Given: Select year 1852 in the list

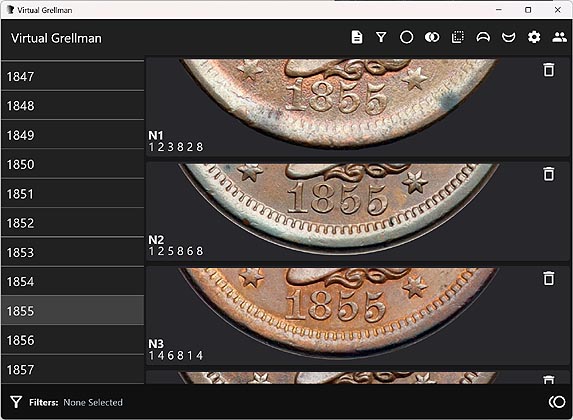Looking at the screenshot, I should pyautogui.click(x=73, y=223).
